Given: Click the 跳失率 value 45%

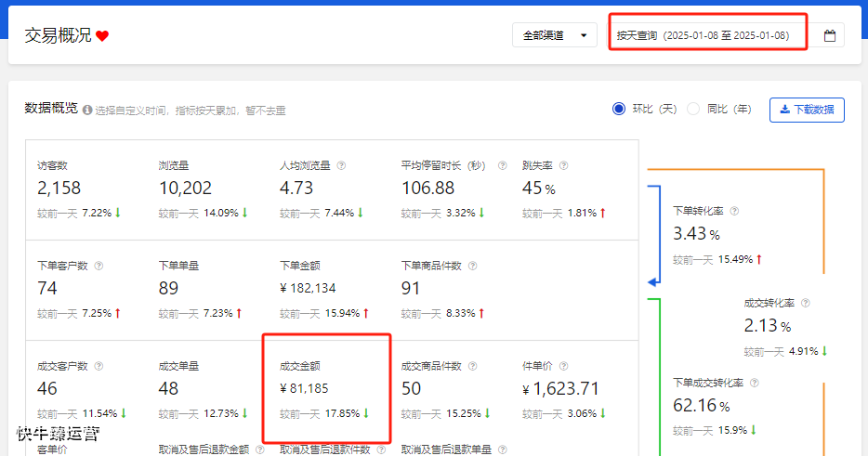Looking at the screenshot, I should [539, 189].
